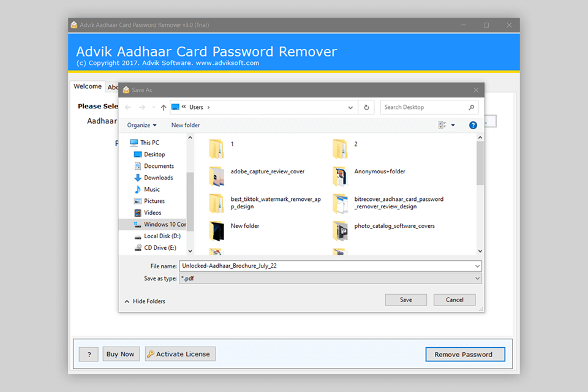
Task: Open the Organize menu
Action: point(141,126)
